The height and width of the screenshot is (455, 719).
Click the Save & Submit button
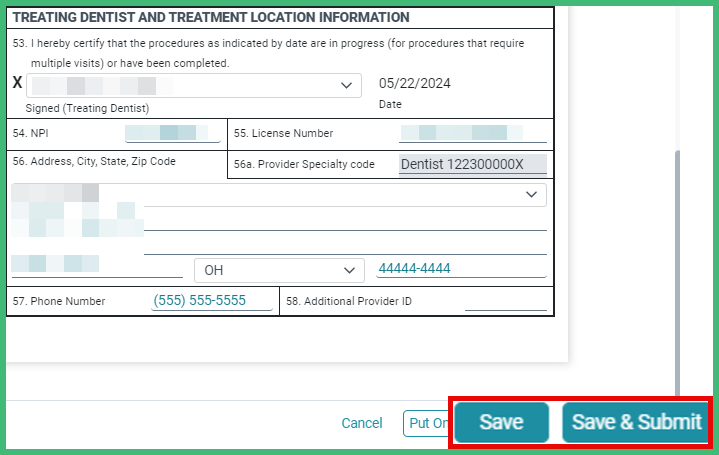click(636, 423)
